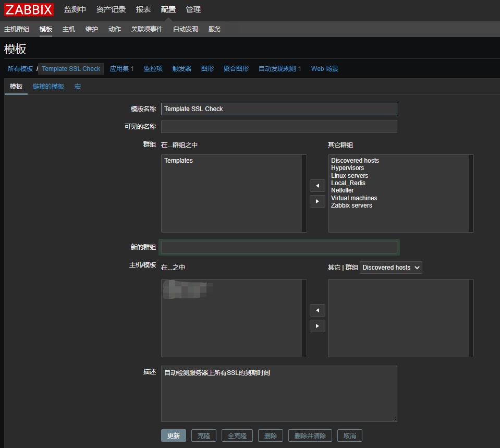This screenshot has height=448, width=500.
Task: Add selected host to template (left arrow)
Action: coord(318,310)
